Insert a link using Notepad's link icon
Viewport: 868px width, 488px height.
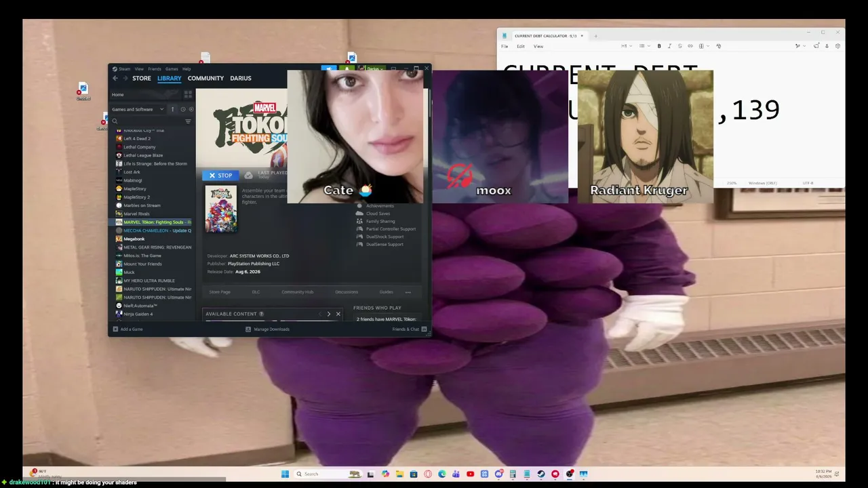click(690, 46)
